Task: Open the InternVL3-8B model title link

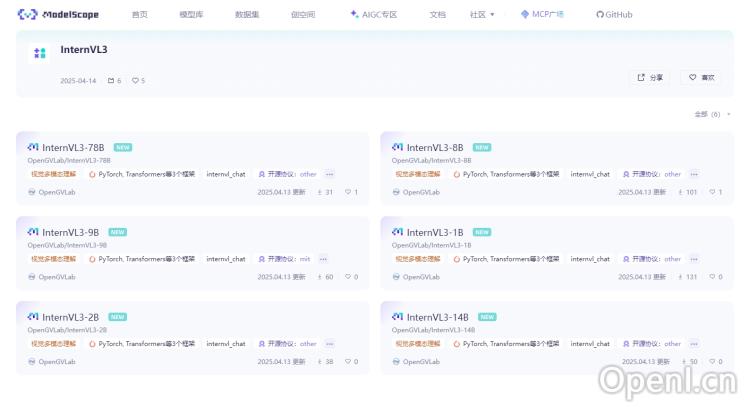Action: (x=434, y=147)
